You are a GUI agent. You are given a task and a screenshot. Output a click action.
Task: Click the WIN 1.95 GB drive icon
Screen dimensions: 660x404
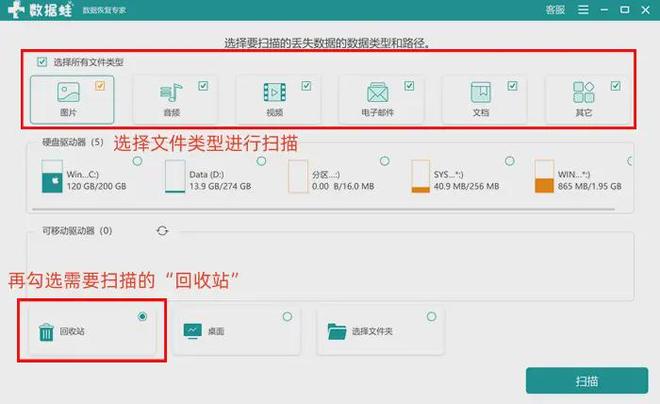click(544, 176)
